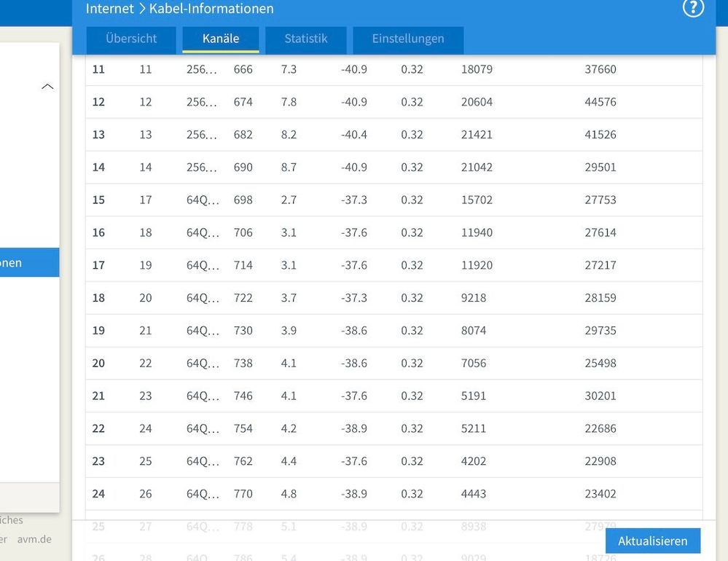The width and height of the screenshot is (728, 561).
Task: Click frequency 722 in row 18
Action: pos(243,298)
